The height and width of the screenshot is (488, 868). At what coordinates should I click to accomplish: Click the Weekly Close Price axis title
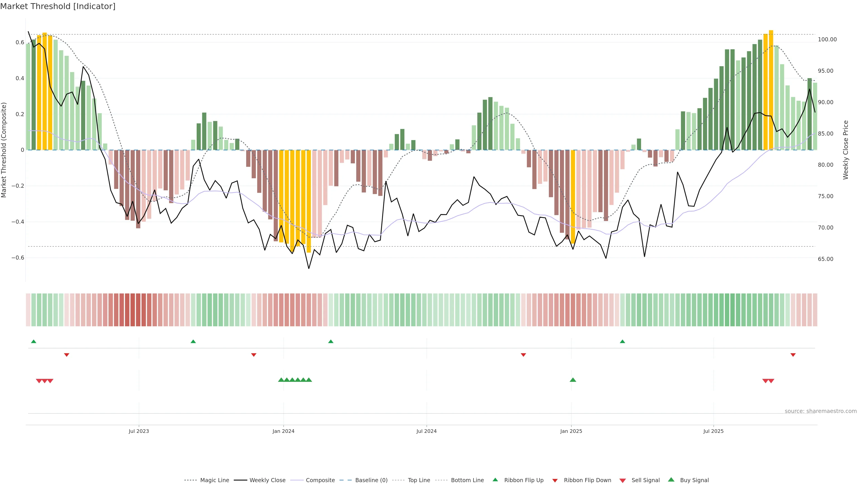(845, 150)
